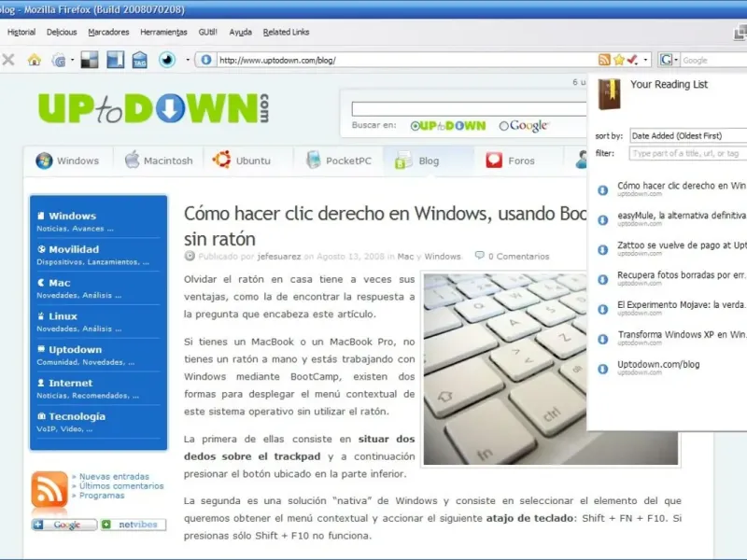
Task: Click the icon beside the easyMule entry
Action: coord(602,220)
